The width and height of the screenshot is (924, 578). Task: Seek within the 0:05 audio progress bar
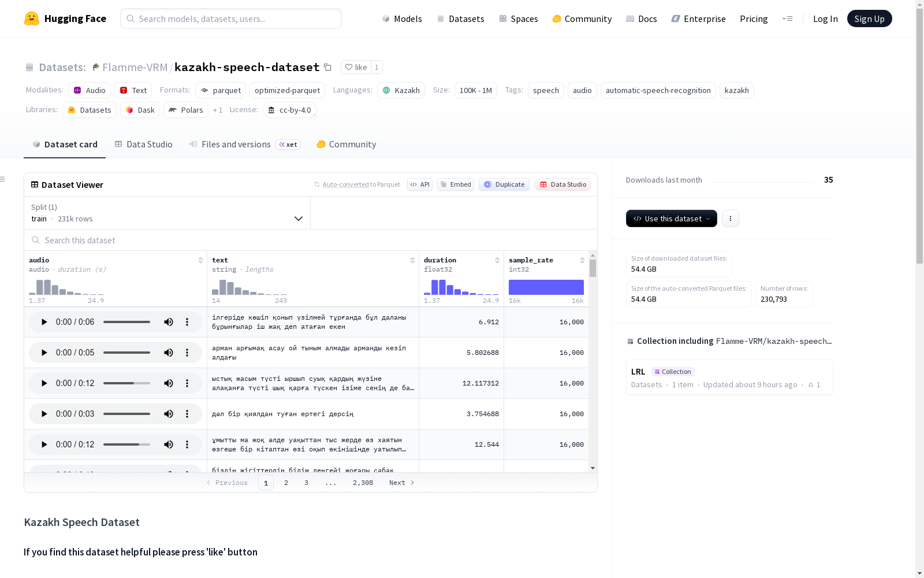point(126,353)
